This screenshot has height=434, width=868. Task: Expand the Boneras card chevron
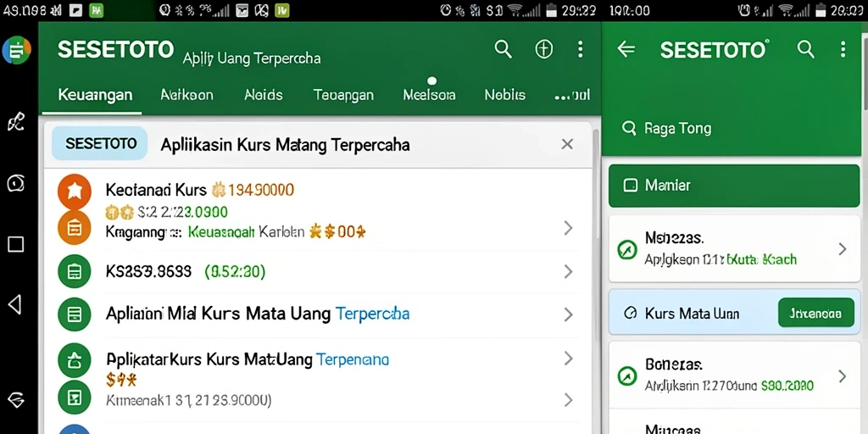[x=842, y=376]
